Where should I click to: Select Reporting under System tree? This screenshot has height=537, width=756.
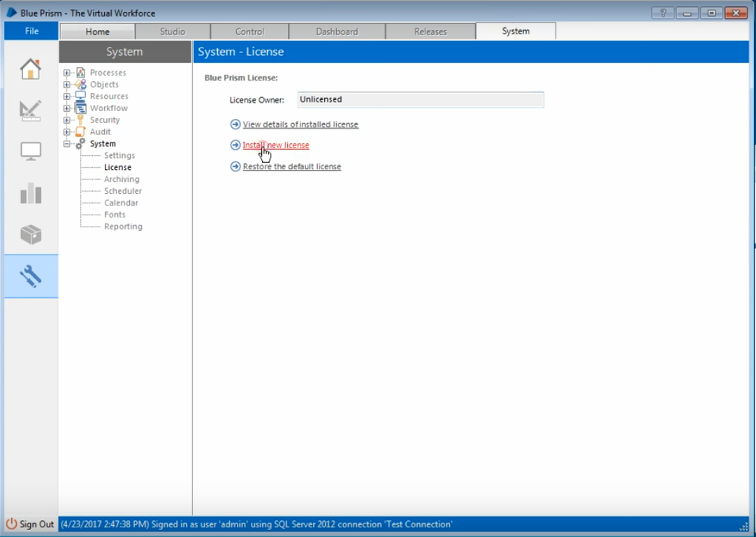click(x=123, y=227)
